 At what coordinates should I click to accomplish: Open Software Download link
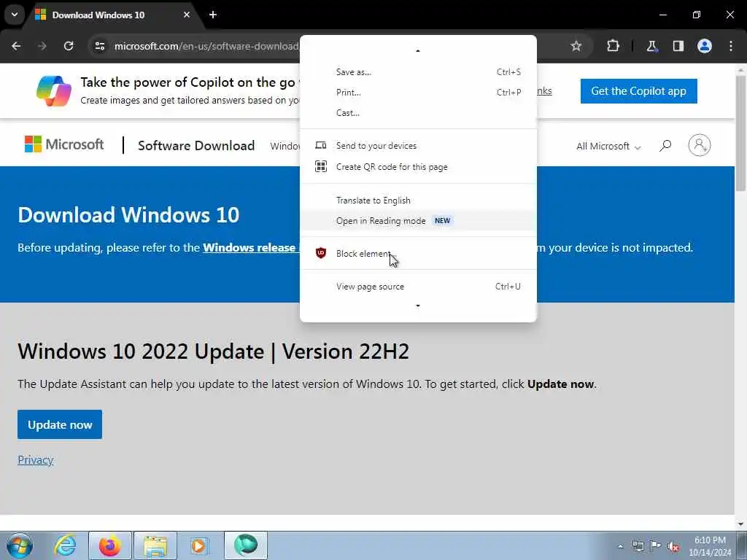coord(196,146)
